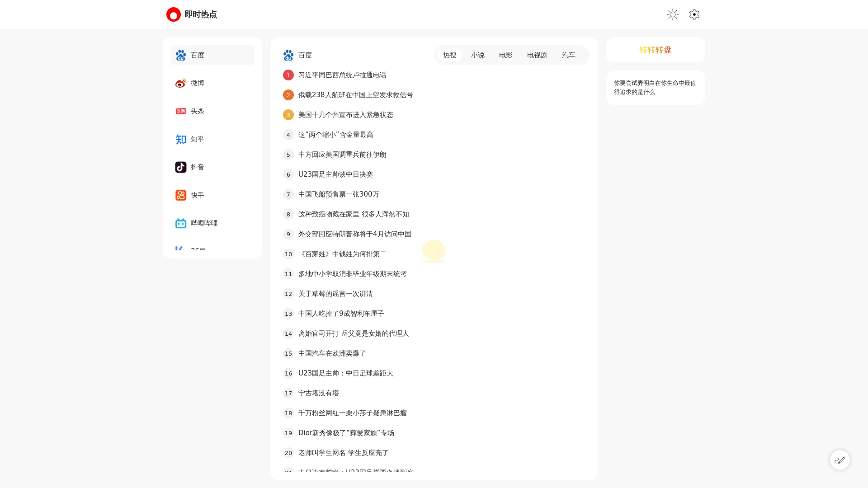The image size is (868, 488).
Task: Click the daily quote card text
Action: pyautogui.click(x=655, y=87)
